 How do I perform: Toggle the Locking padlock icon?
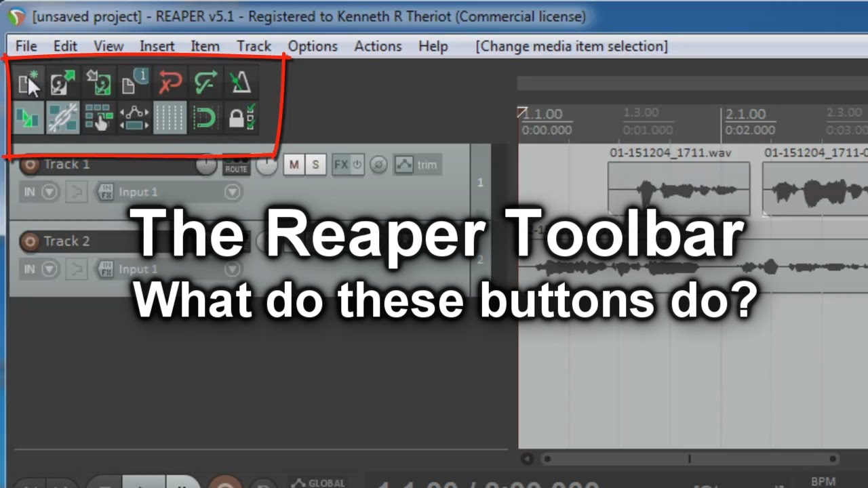(x=240, y=118)
